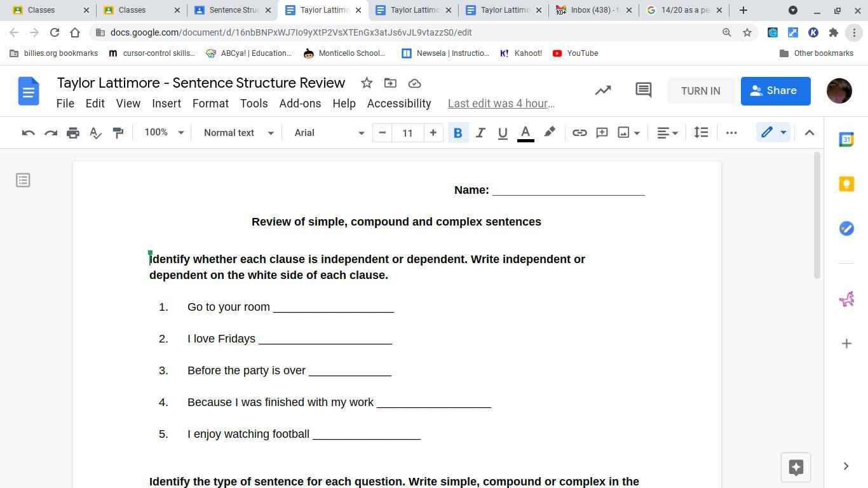The width and height of the screenshot is (868, 488).
Task: Run spelling and grammar check icon
Action: tap(95, 133)
